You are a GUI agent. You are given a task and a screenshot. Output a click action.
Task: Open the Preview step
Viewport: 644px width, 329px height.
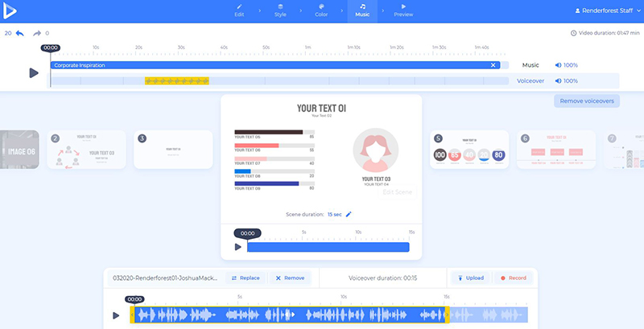pyautogui.click(x=403, y=10)
